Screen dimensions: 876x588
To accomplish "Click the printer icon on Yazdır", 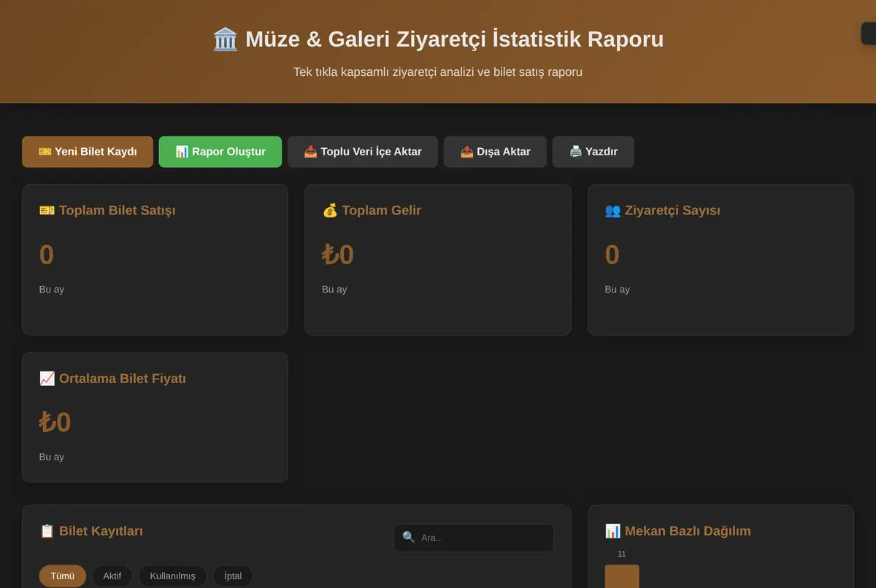I will point(576,152).
